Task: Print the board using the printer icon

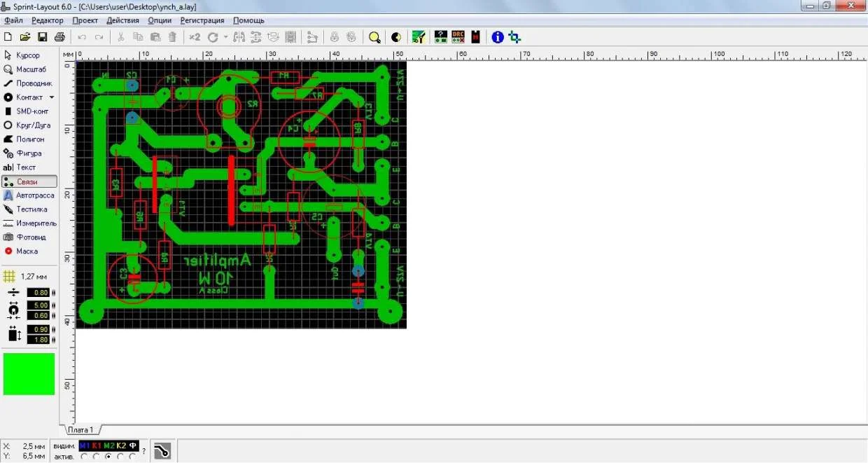Action: 59,37
